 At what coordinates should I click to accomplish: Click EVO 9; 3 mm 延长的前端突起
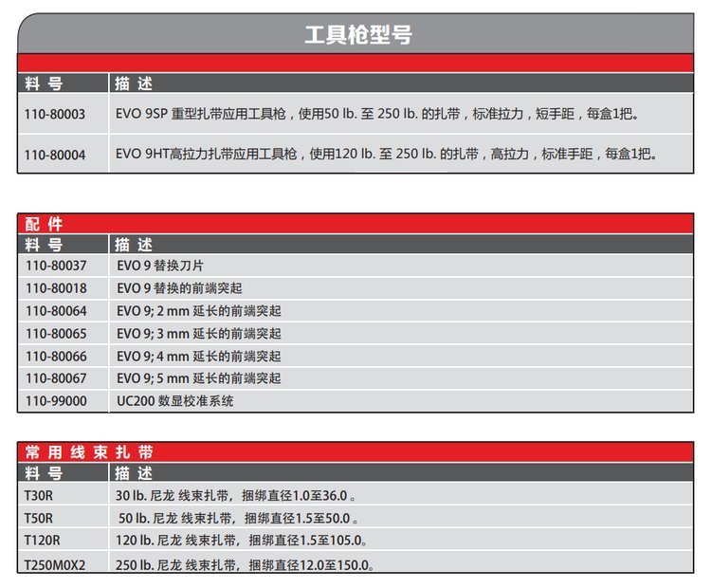(x=199, y=334)
